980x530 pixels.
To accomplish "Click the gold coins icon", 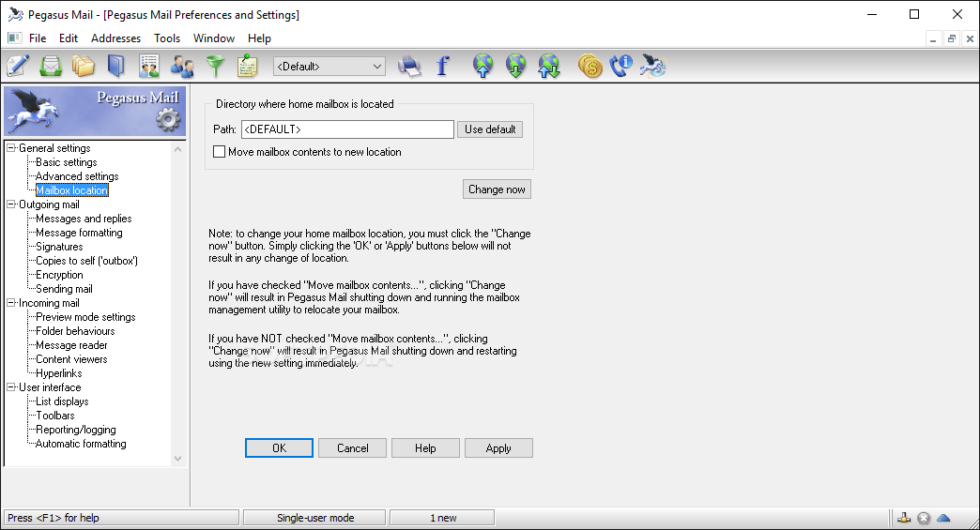I will (590, 66).
